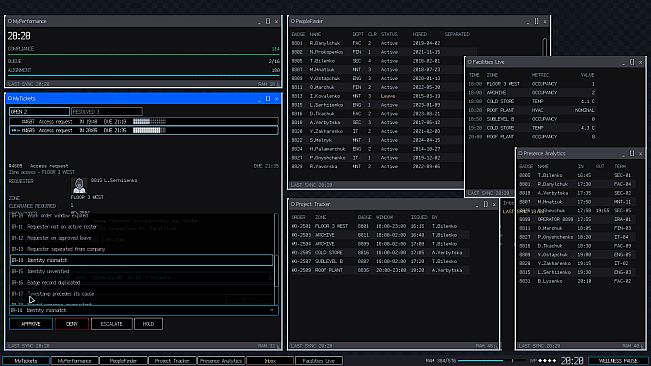The image size is (651, 366).
Task: Maximize the Facilities Live window
Action: coord(632,62)
